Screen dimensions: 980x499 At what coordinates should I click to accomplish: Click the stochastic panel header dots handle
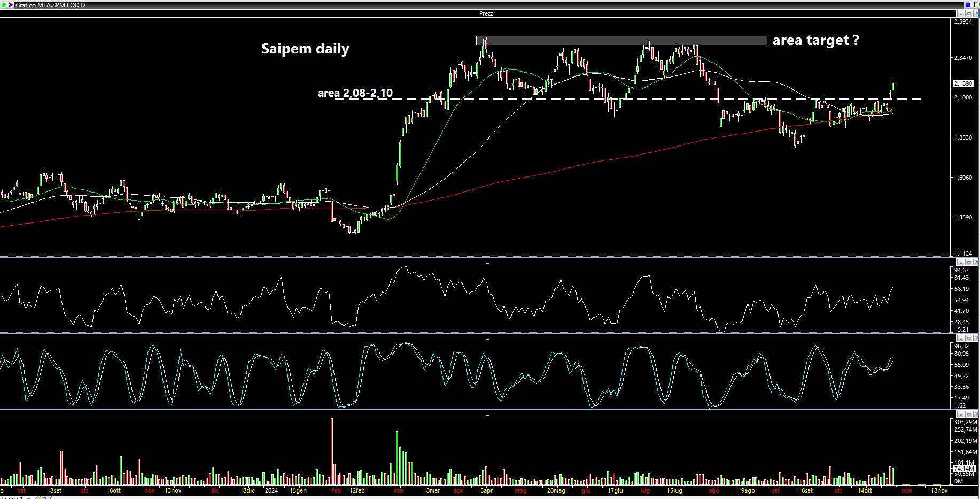click(x=487, y=340)
